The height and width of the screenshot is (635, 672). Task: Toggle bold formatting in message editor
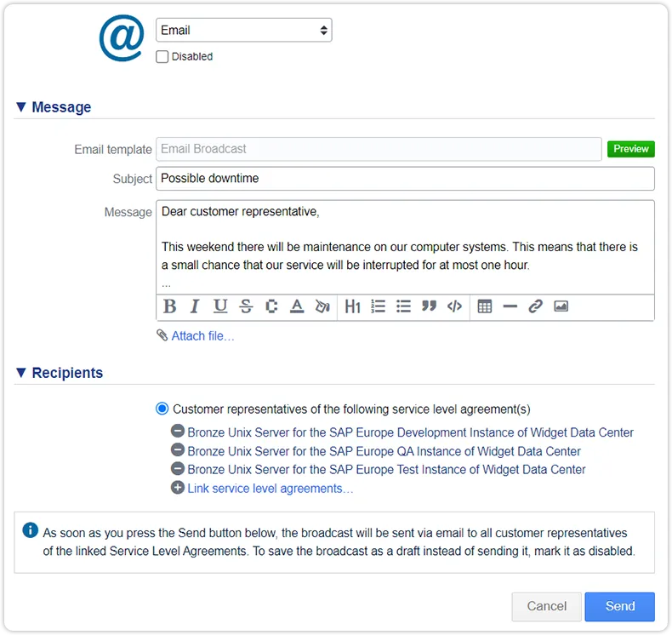coord(170,306)
